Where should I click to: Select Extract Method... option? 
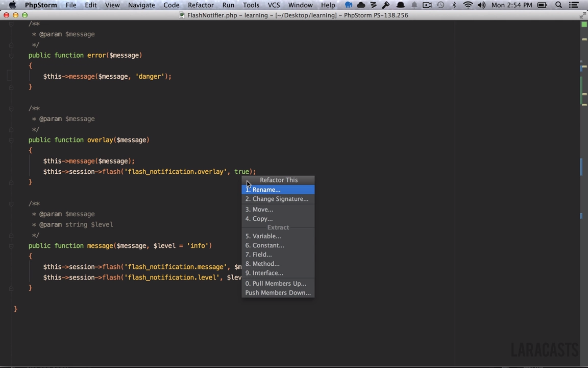pyautogui.click(x=278, y=264)
